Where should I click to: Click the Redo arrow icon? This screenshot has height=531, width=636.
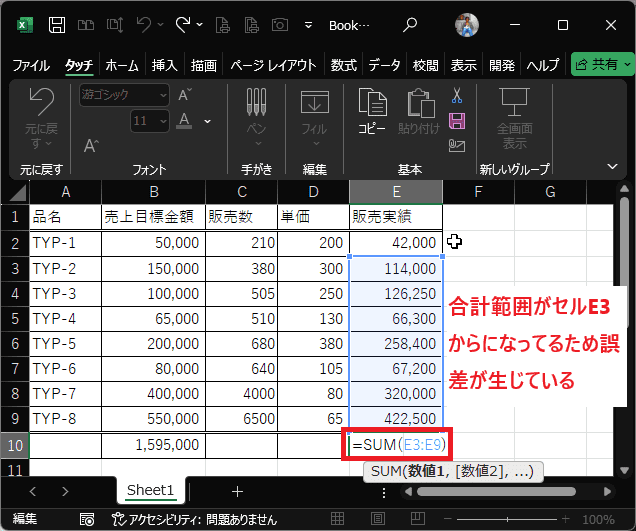tap(183, 24)
